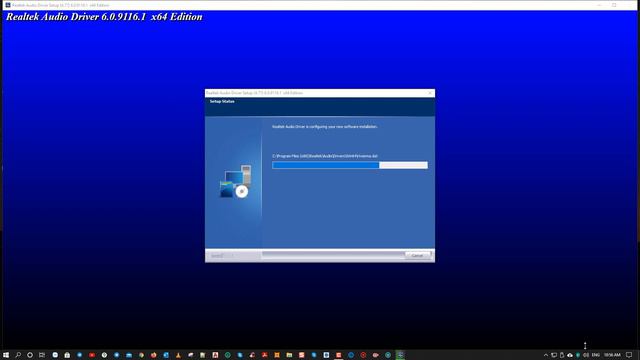Click the Realtek icon in the outer title bar
This screenshot has height=360, width=640.
click(x=8, y=5)
